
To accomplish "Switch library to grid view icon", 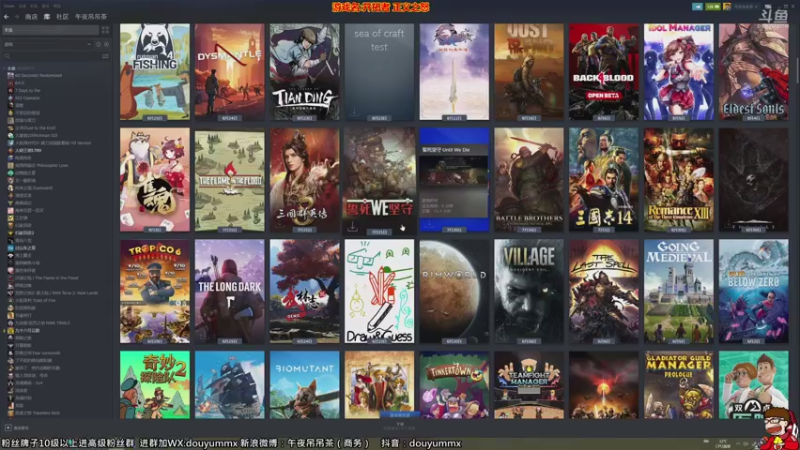I will tap(105, 30).
